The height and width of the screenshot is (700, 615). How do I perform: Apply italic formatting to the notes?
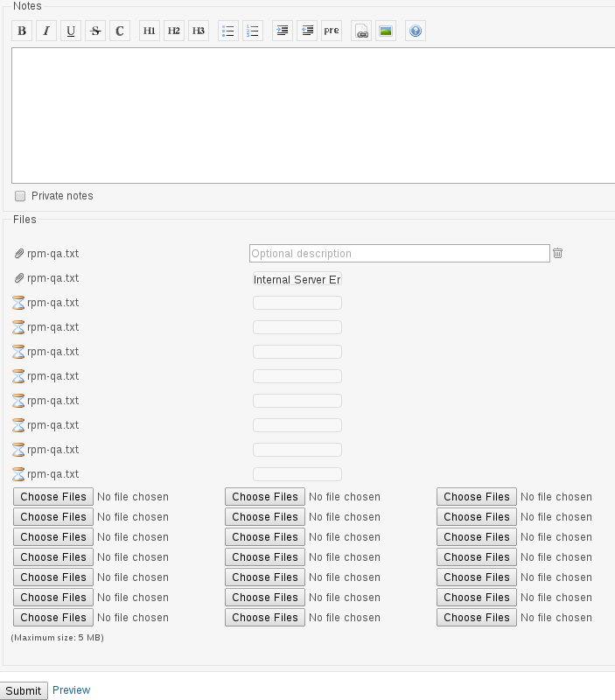(x=46, y=31)
